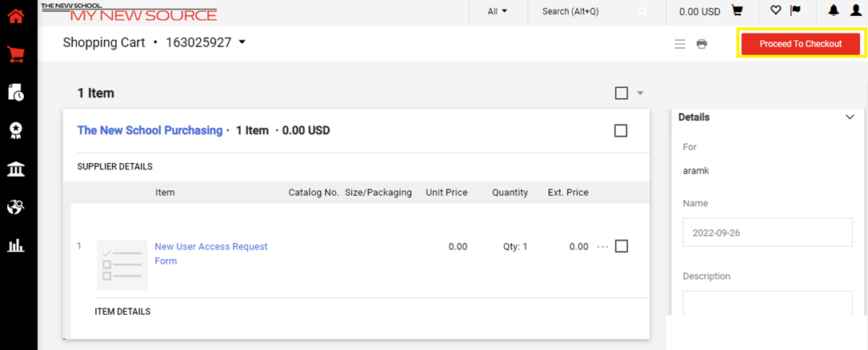Open the Contracts ribbon sidebar icon

(x=16, y=131)
